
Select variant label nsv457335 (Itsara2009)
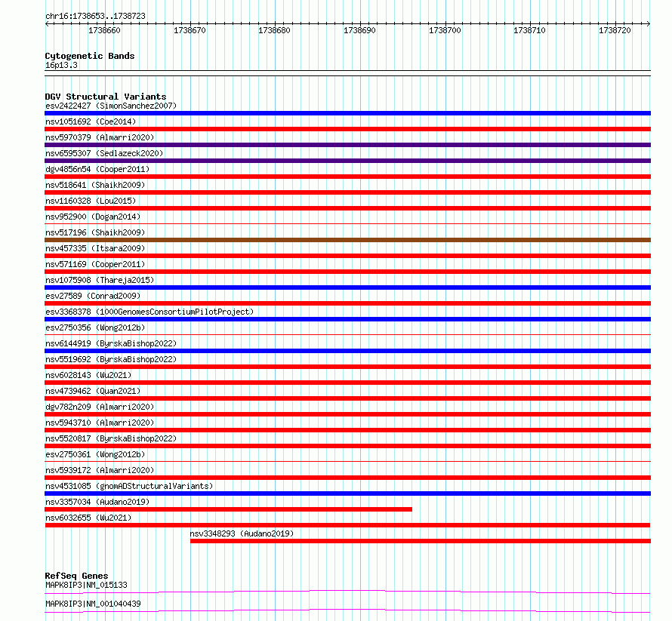click(x=95, y=248)
